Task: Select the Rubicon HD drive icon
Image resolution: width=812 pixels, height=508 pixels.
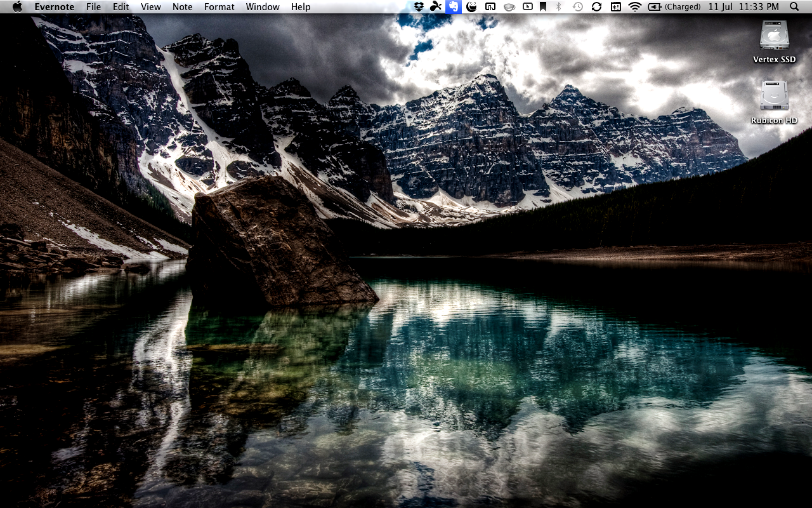Action: click(x=775, y=96)
